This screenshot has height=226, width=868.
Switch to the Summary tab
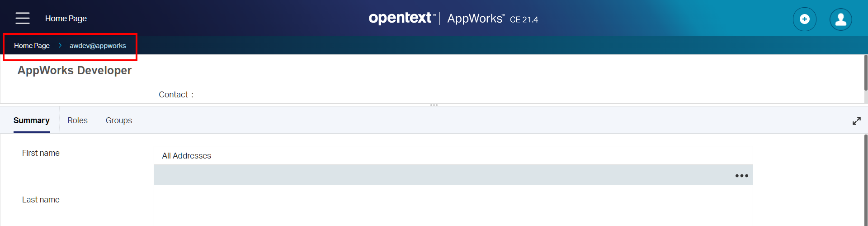click(32, 120)
